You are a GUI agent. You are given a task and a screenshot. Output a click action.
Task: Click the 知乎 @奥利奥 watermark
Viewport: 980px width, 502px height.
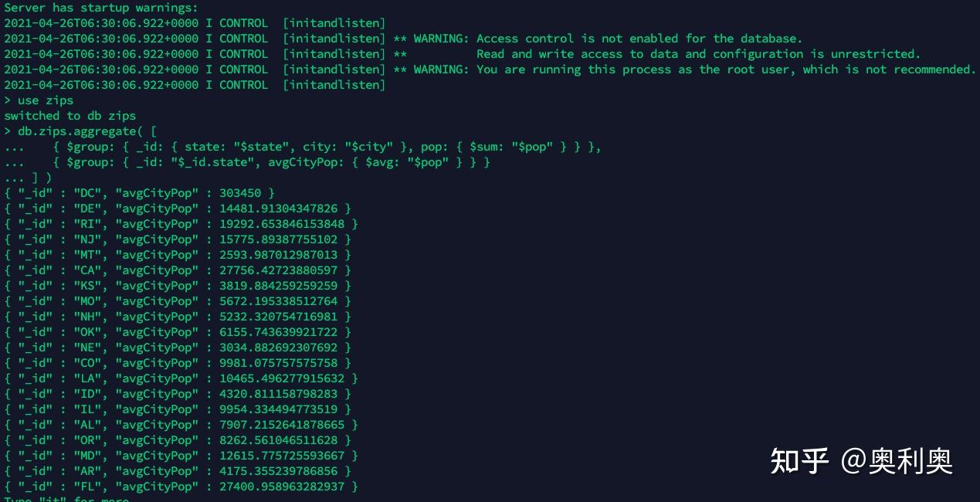click(861, 461)
